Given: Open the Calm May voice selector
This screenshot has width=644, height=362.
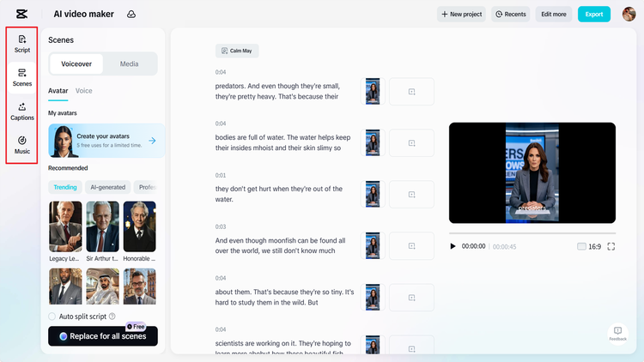Looking at the screenshot, I should (x=236, y=51).
